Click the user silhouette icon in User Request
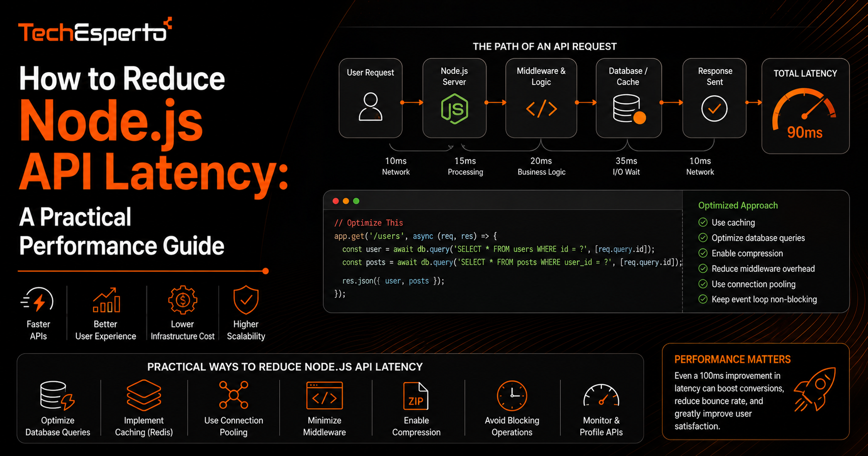 (x=371, y=107)
